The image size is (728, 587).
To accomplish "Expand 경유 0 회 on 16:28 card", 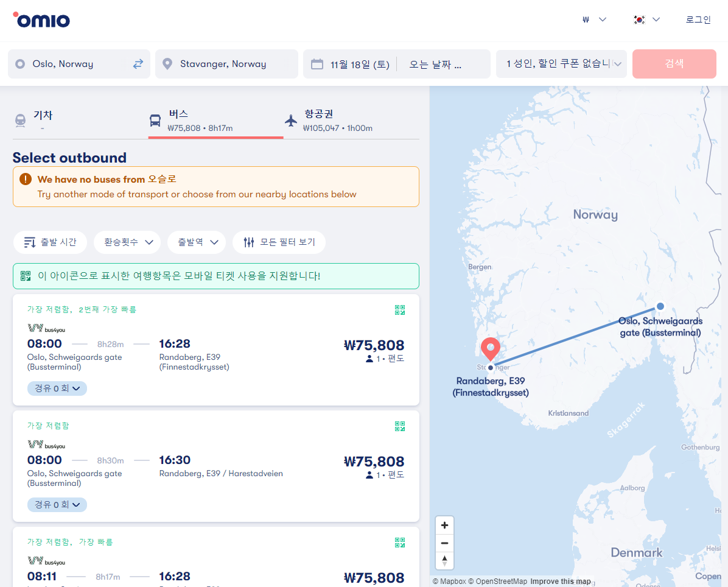I will (57, 388).
